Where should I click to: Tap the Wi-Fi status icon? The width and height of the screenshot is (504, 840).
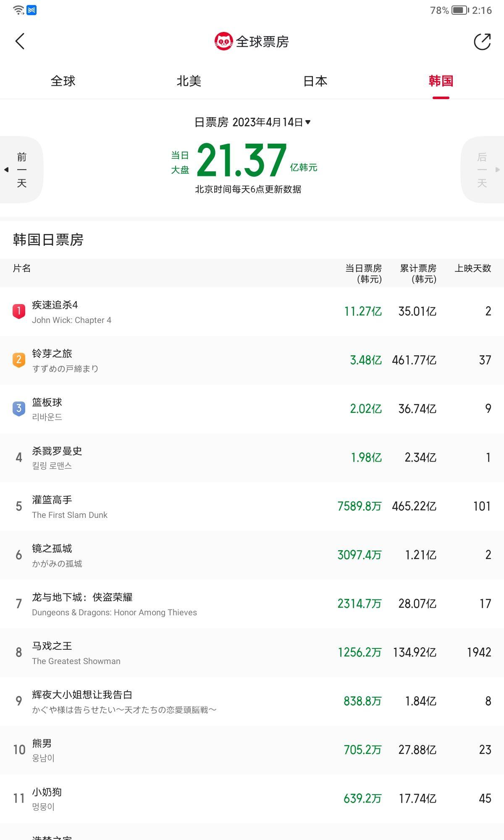[18, 10]
